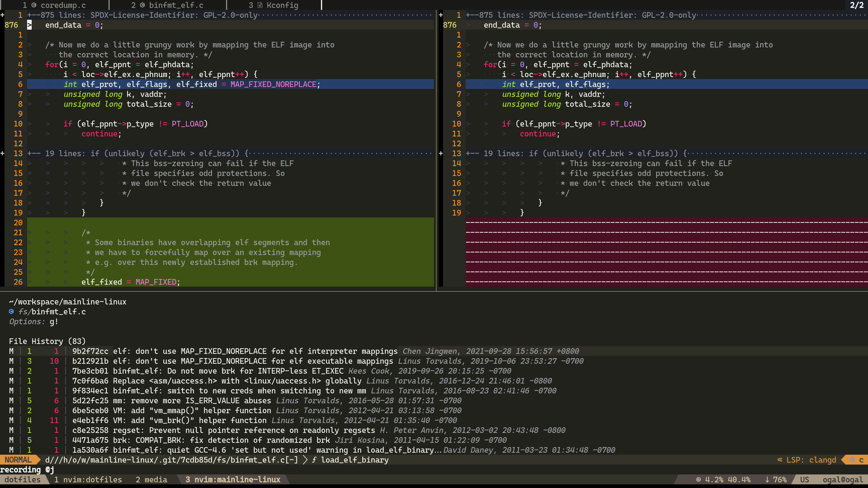Click 'continue;' on line 11 in left pane
The width and height of the screenshot is (868, 488).
coord(101,134)
